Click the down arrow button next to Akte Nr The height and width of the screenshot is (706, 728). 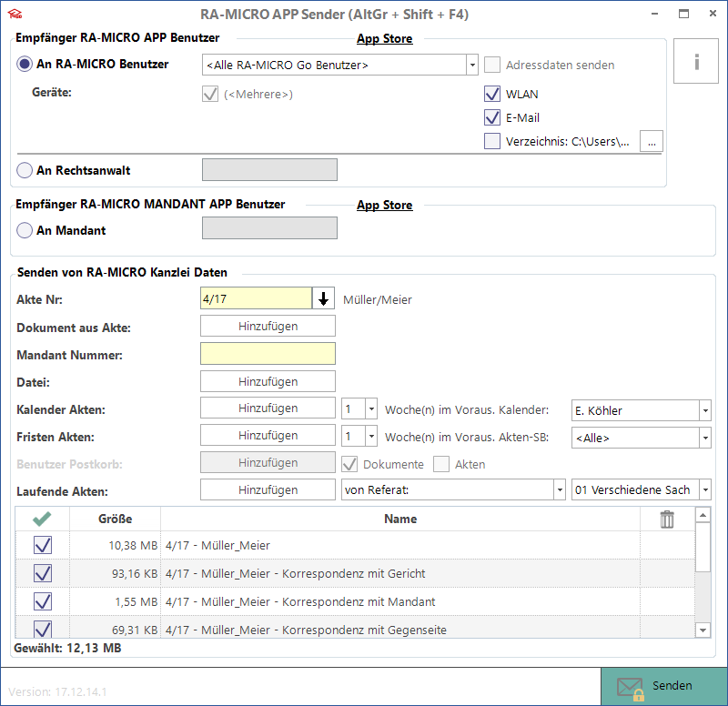[x=324, y=298]
